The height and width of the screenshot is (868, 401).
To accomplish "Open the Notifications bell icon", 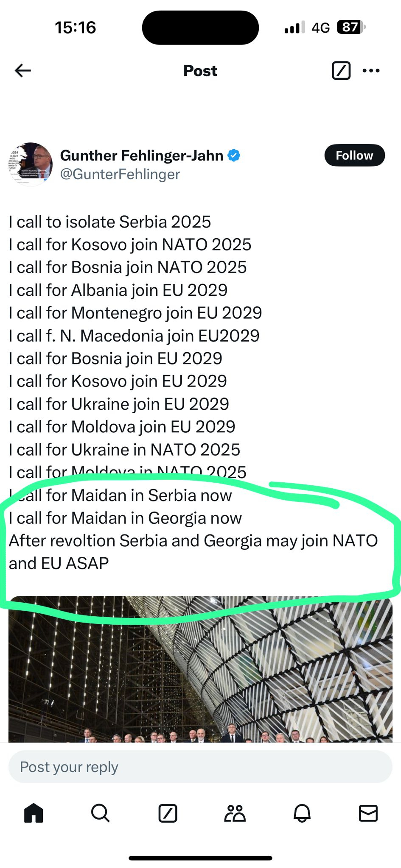I will (x=302, y=813).
